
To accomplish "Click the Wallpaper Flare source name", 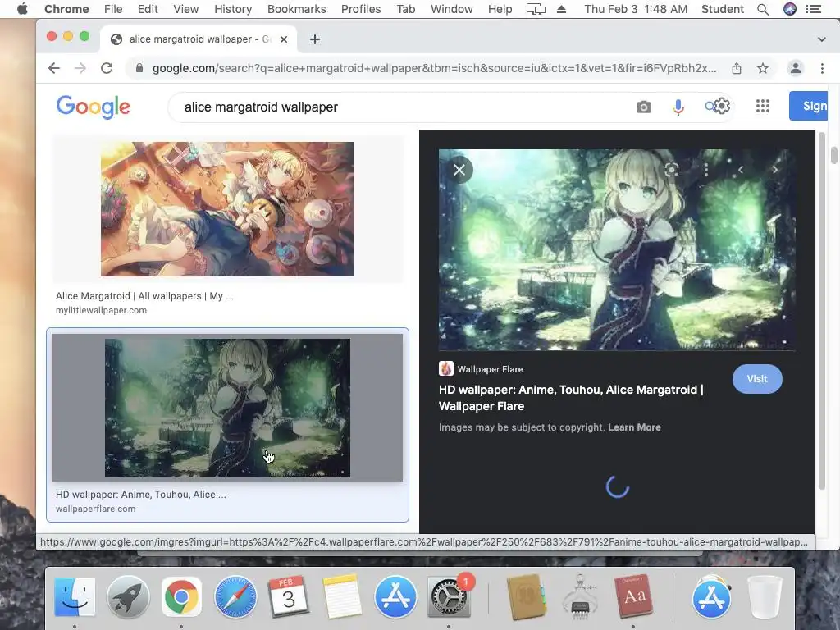I will coord(490,369).
